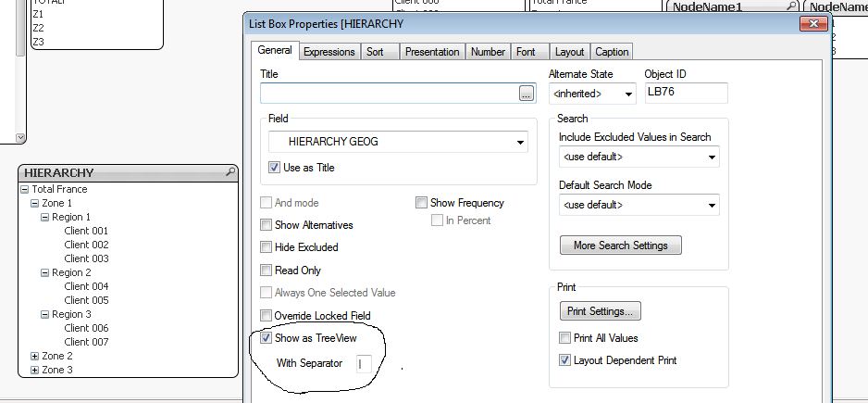Click the NodeName1 list box search icon

click(789, 6)
